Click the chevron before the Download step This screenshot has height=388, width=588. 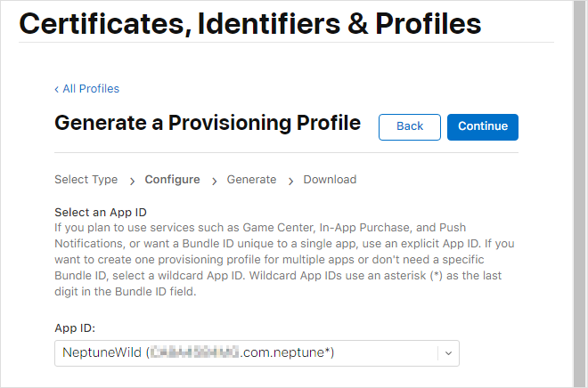pos(290,181)
